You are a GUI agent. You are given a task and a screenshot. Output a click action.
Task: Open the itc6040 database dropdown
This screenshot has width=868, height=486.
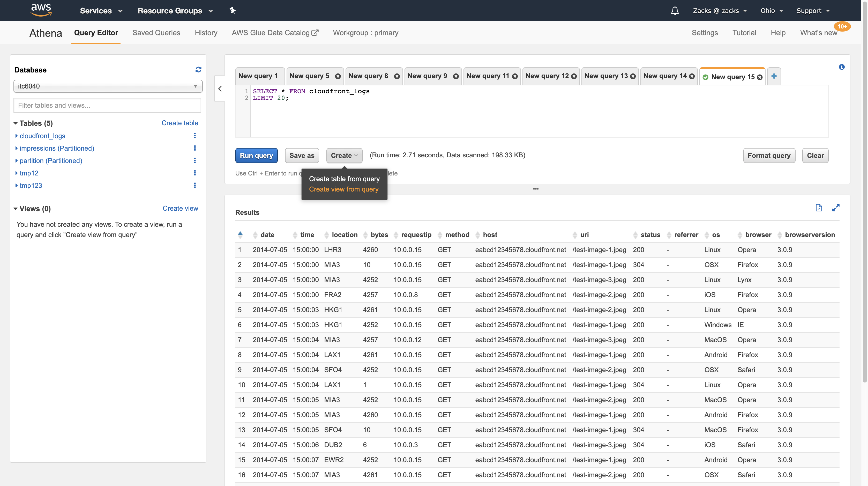click(x=108, y=86)
